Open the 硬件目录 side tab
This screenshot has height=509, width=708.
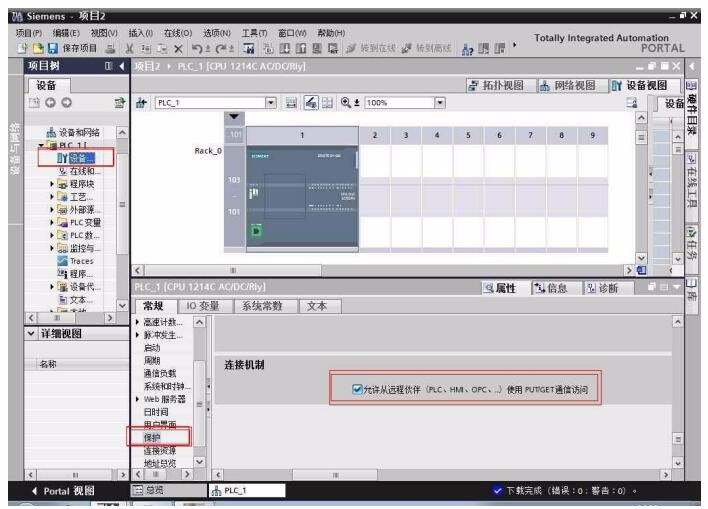(x=691, y=108)
